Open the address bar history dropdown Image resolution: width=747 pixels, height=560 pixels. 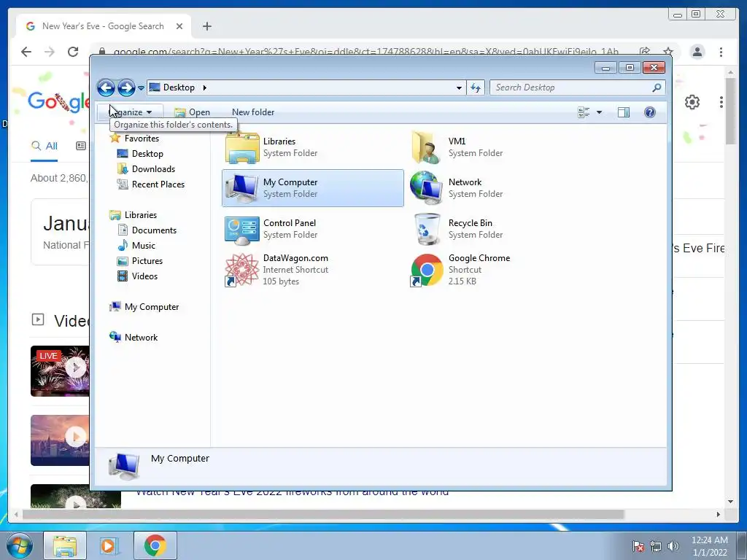(459, 87)
